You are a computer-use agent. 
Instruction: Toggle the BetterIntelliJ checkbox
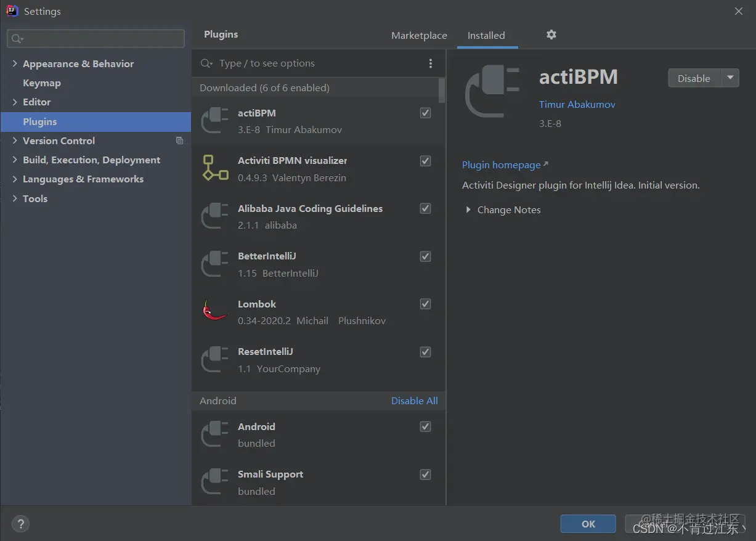pyautogui.click(x=425, y=256)
